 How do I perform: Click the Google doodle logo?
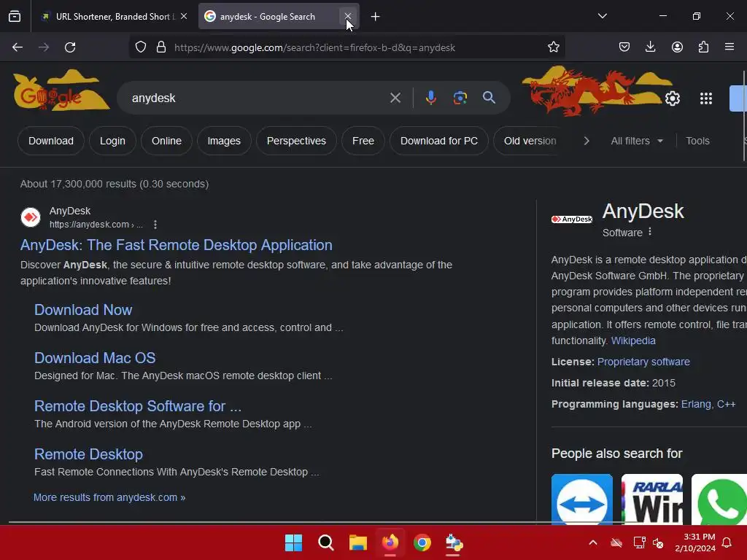61,91
